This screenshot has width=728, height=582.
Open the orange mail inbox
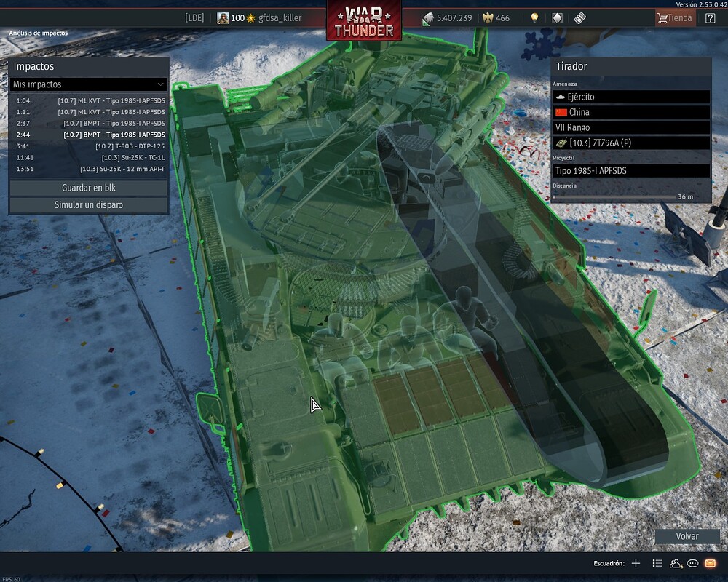(x=710, y=563)
